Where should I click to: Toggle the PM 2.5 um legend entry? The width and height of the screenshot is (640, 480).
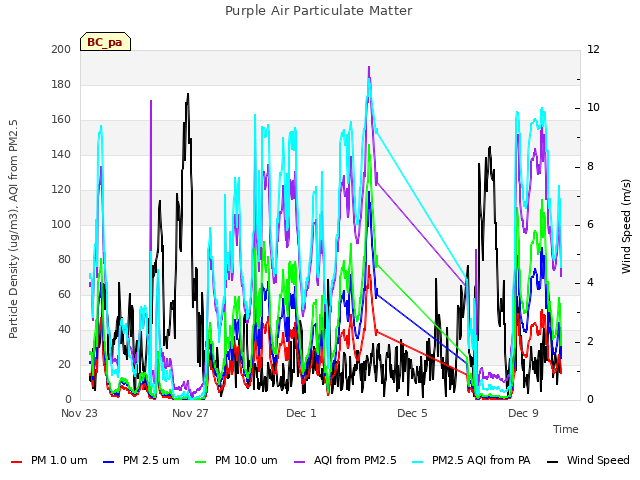(141, 461)
